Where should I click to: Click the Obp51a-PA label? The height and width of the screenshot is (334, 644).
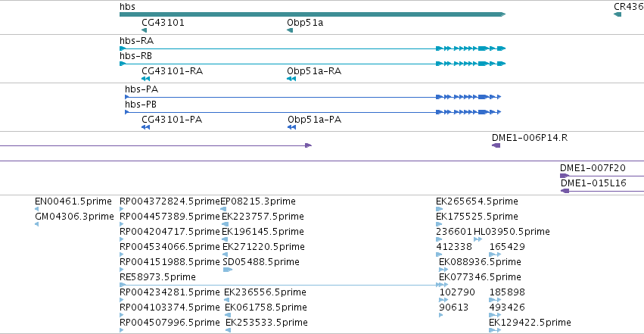click(315, 120)
